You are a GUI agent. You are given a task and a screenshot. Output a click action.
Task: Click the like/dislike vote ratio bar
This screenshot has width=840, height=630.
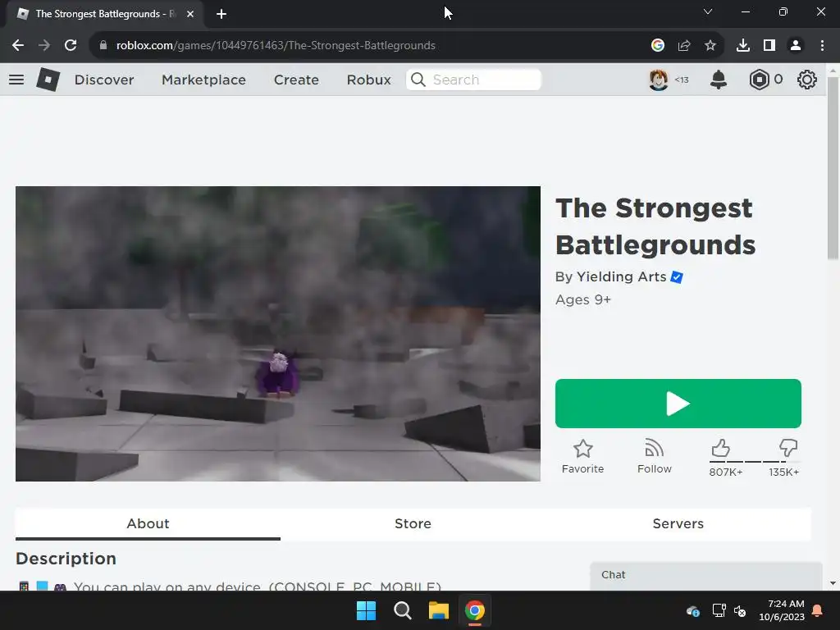(x=755, y=462)
